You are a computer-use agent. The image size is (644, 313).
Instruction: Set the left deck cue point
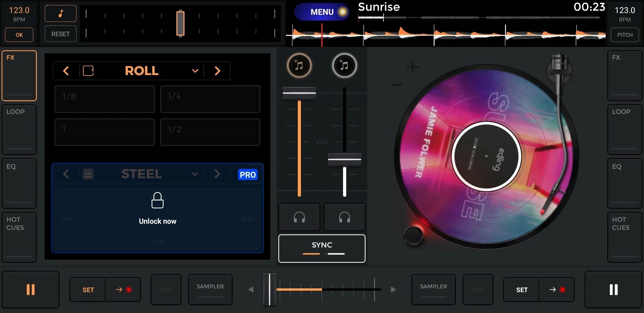[88, 290]
